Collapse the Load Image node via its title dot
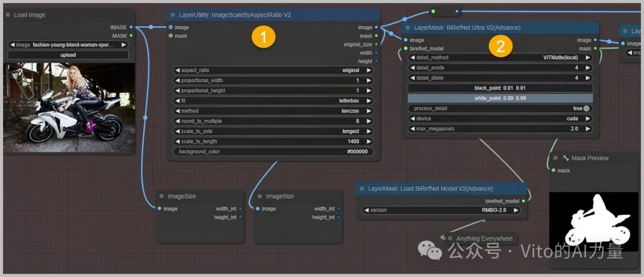This screenshot has width=644, height=277. pos(8,15)
